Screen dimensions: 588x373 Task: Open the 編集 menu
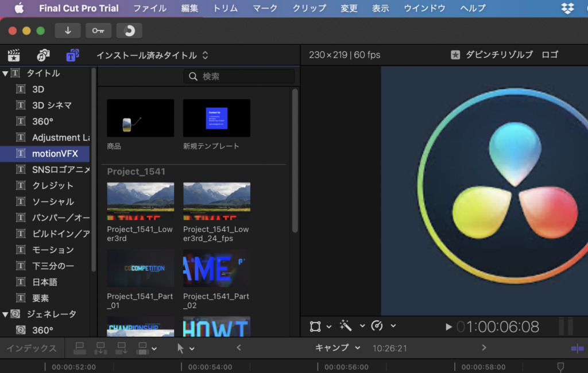tap(189, 8)
